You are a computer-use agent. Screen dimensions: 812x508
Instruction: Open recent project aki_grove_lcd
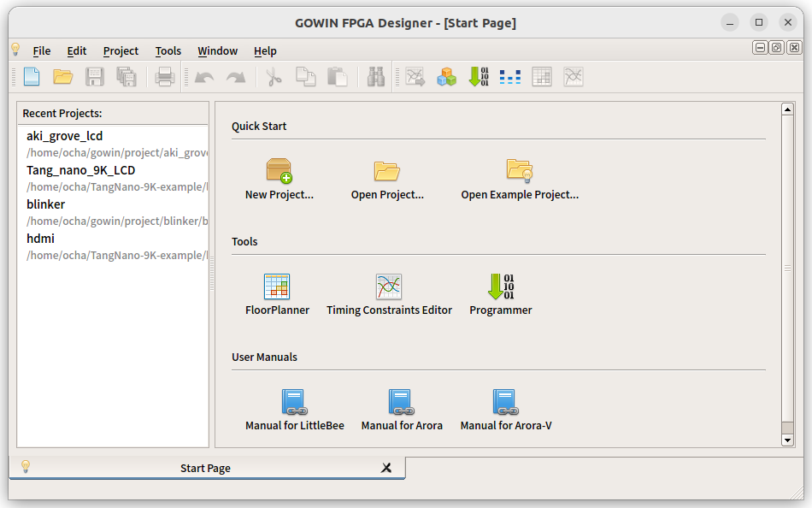tap(65, 136)
